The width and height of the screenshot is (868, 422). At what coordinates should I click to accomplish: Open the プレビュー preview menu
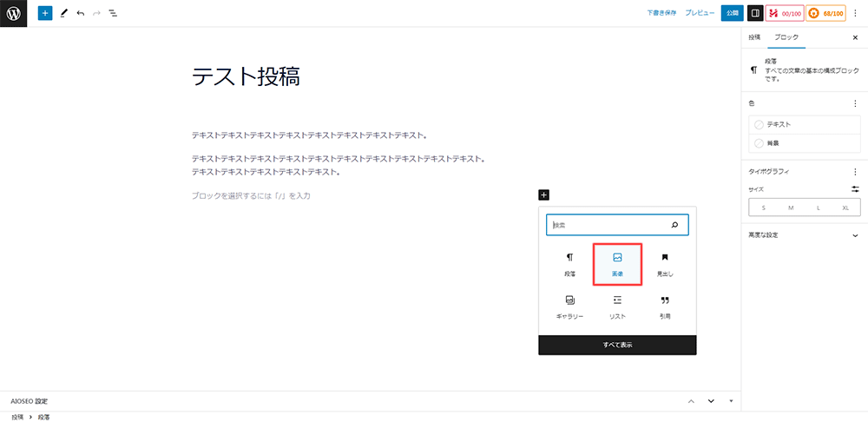tap(700, 13)
